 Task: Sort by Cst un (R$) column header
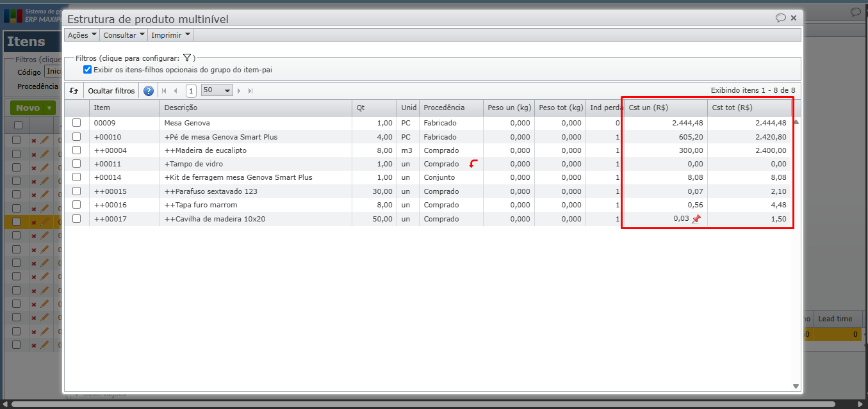click(x=666, y=108)
